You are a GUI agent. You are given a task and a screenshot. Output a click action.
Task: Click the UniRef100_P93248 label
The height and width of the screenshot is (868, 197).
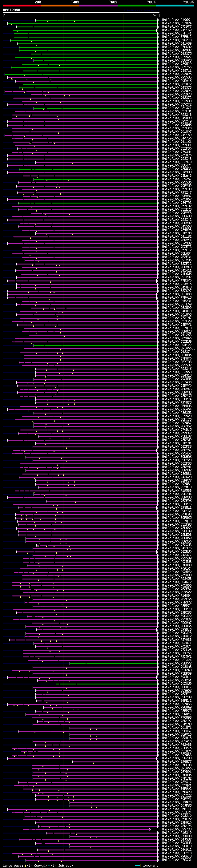click(x=176, y=115)
